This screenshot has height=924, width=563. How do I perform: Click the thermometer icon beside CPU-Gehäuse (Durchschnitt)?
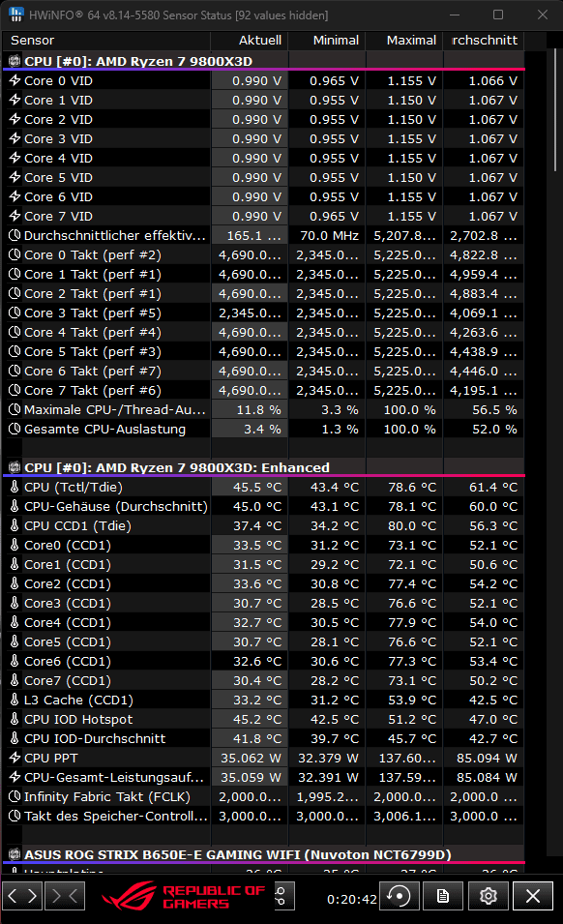[x=15, y=506]
